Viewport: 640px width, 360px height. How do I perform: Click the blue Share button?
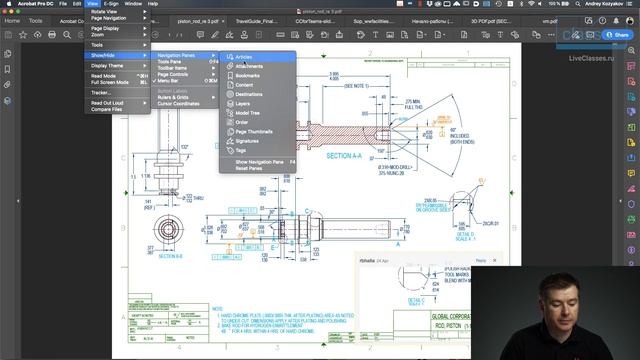coord(617,35)
